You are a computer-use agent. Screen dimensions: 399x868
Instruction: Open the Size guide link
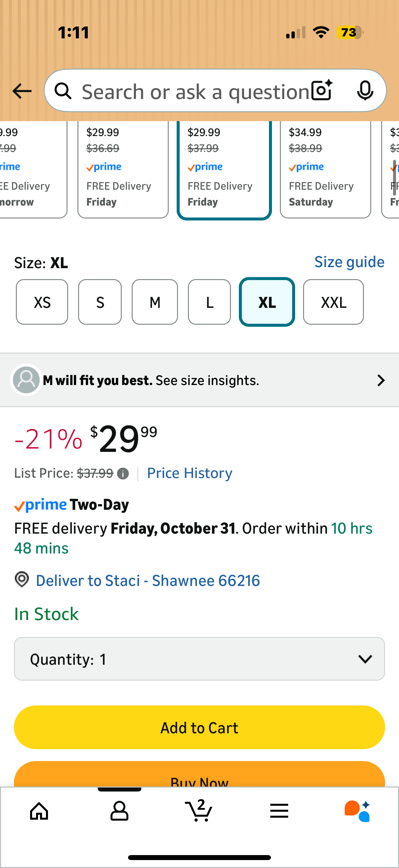click(349, 262)
